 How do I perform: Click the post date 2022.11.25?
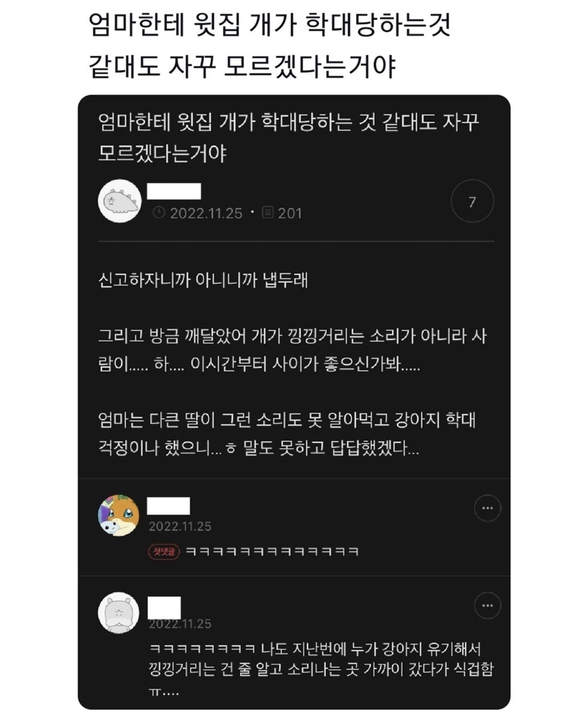pos(206,213)
